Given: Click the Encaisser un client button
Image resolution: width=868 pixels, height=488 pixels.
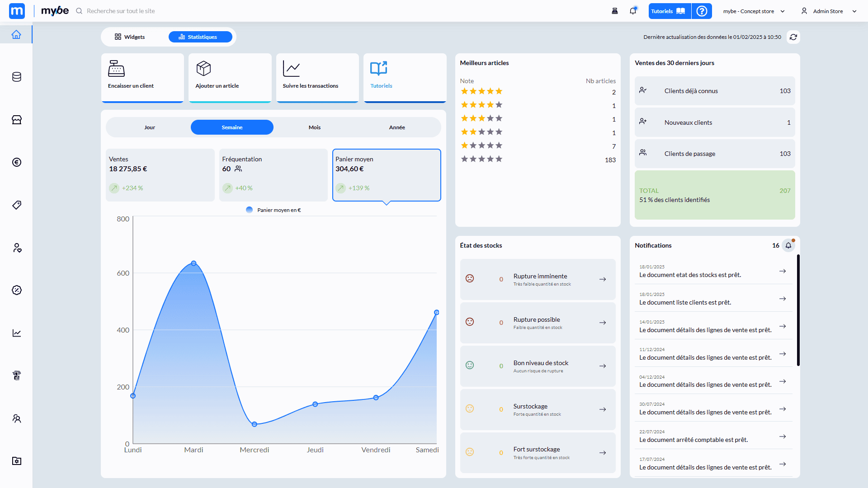Looking at the screenshot, I should [142, 77].
